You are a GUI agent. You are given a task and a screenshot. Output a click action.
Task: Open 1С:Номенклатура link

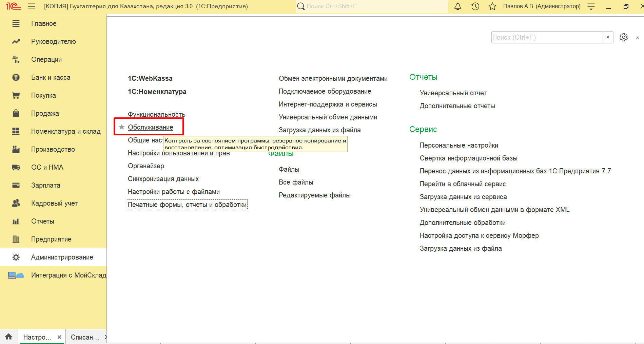[x=157, y=92]
